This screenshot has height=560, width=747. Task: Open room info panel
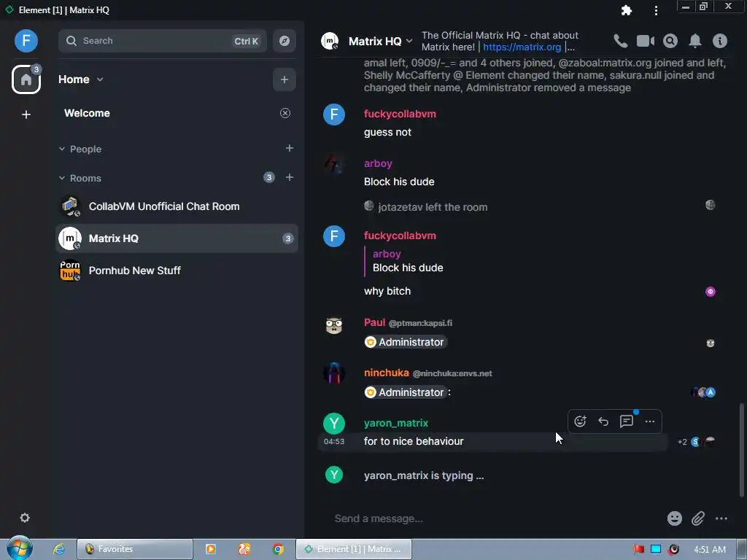click(720, 41)
